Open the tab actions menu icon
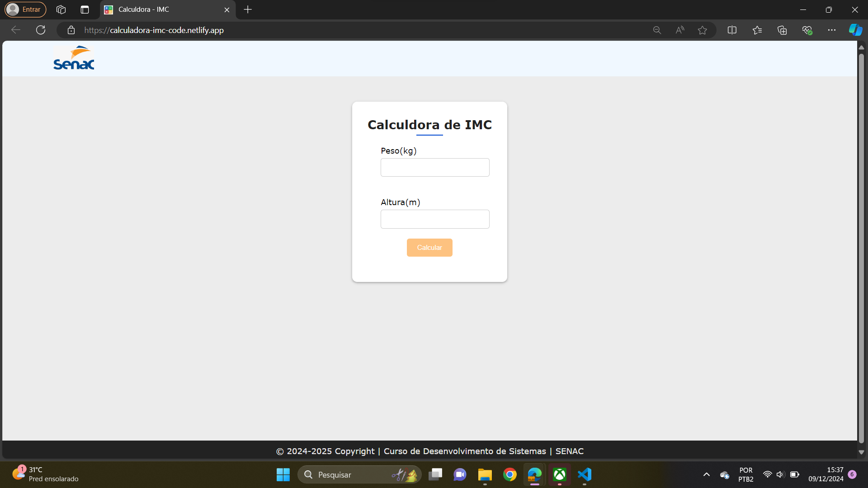This screenshot has width=868, height=488. click(x=85, y=9)
